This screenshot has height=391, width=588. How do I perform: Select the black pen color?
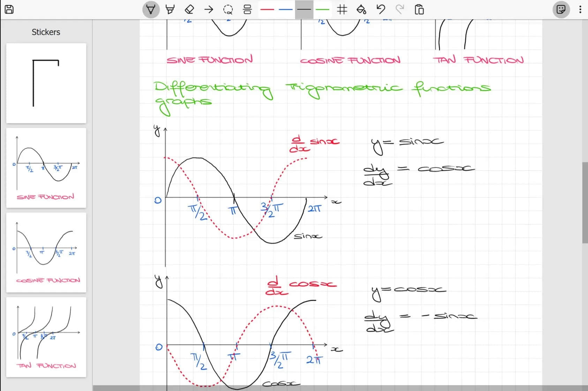coord(304,9)
